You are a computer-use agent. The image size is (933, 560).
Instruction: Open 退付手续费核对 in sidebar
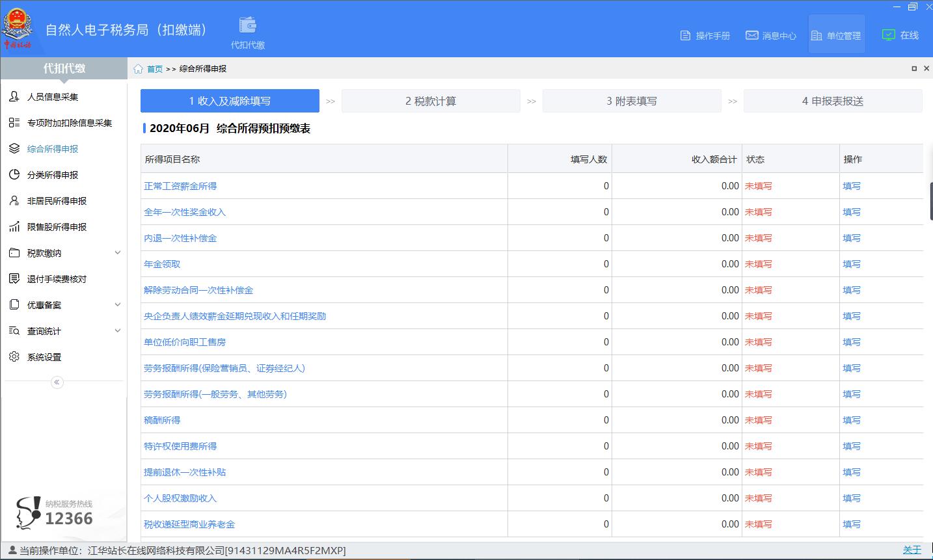coord(57,279)
